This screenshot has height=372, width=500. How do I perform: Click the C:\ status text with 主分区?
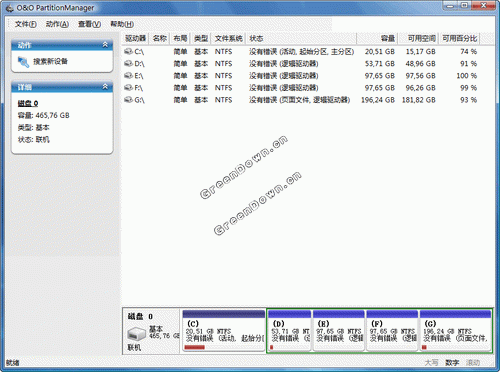(x=301, y=52)
